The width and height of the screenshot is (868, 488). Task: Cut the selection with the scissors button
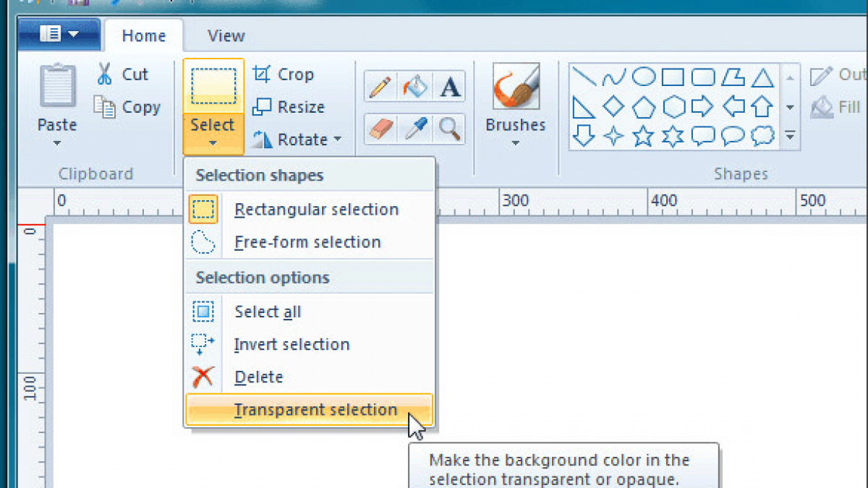coord(122,74)
